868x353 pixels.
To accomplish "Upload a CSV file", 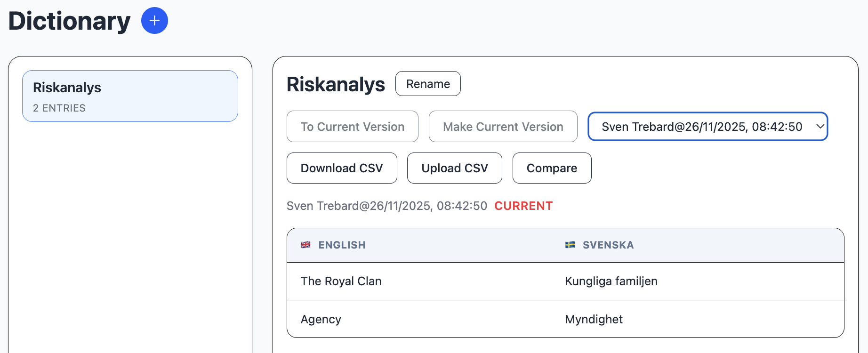I will click(x=454, y=168).
